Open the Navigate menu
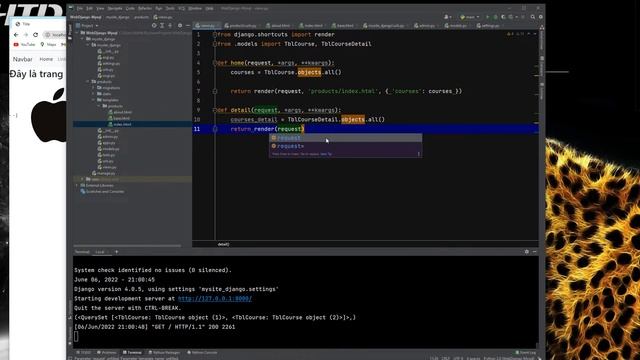Viewport: 640px width, 360px height. tap(115, 8)
